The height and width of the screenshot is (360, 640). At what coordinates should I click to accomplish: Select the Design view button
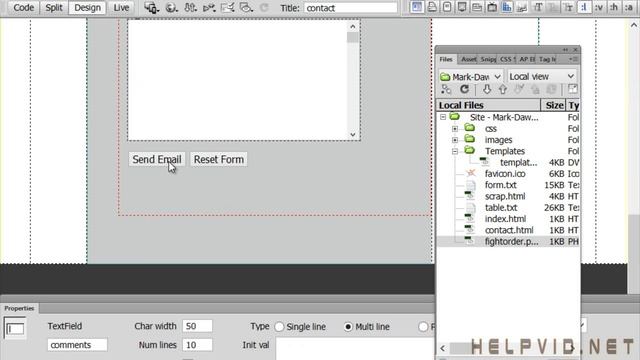click(87, 8)
